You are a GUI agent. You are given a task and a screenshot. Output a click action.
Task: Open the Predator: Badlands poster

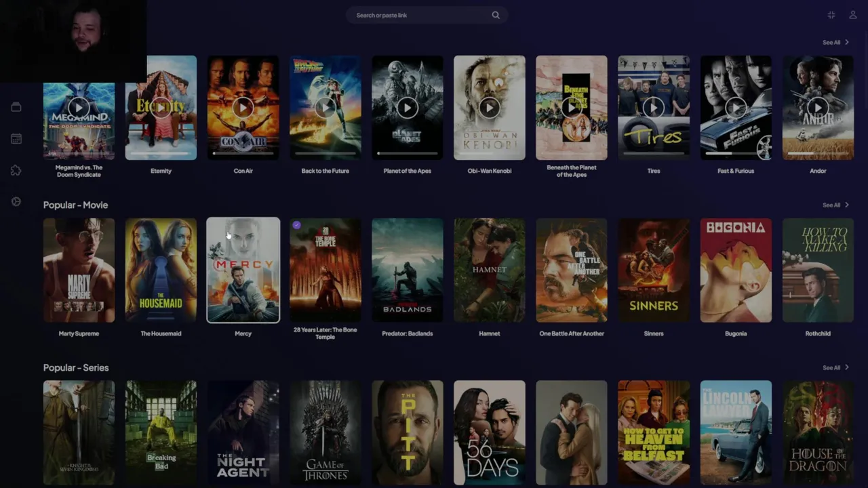(x=408, y=270)
